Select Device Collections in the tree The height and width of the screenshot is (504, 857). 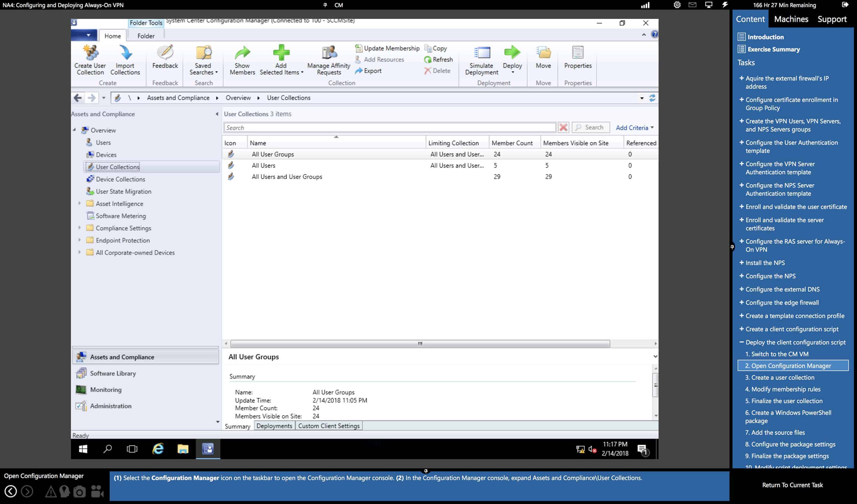pos(120,179)
